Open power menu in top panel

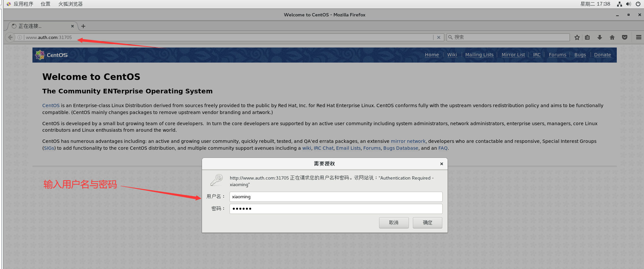click(638, 4)
